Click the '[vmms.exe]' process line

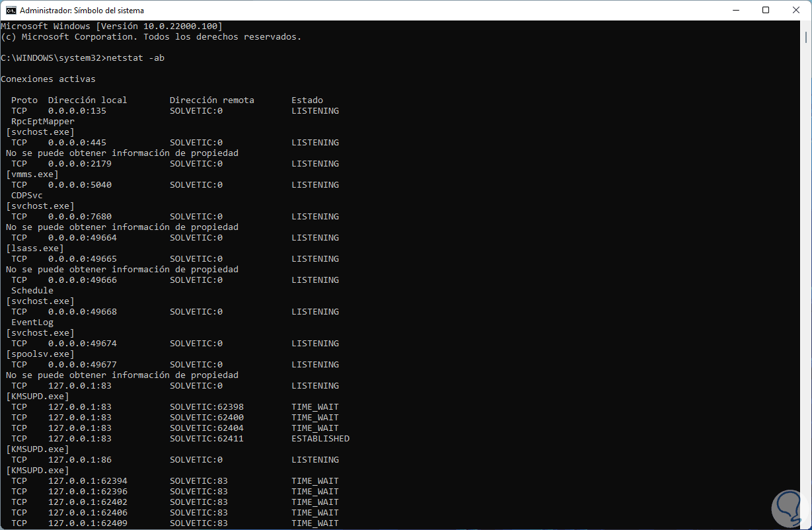coord(32,174)
